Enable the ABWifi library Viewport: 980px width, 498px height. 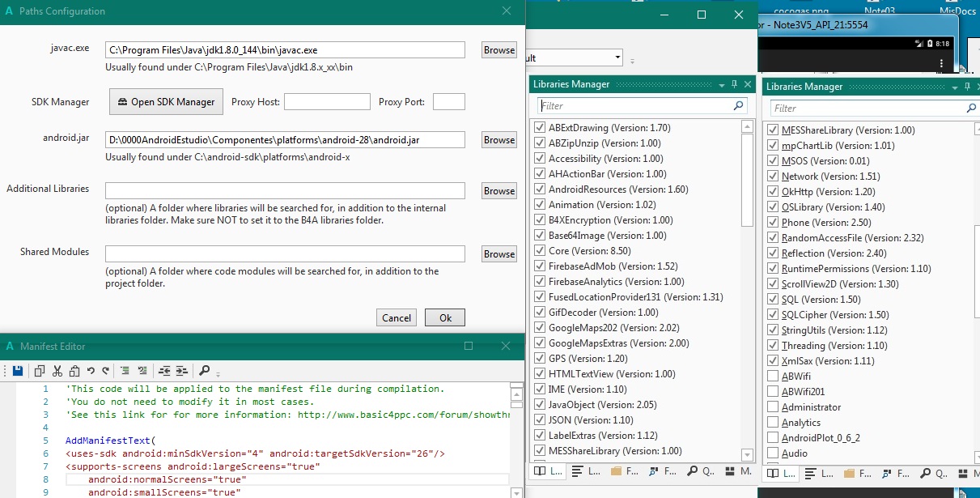tap(773, 376)
